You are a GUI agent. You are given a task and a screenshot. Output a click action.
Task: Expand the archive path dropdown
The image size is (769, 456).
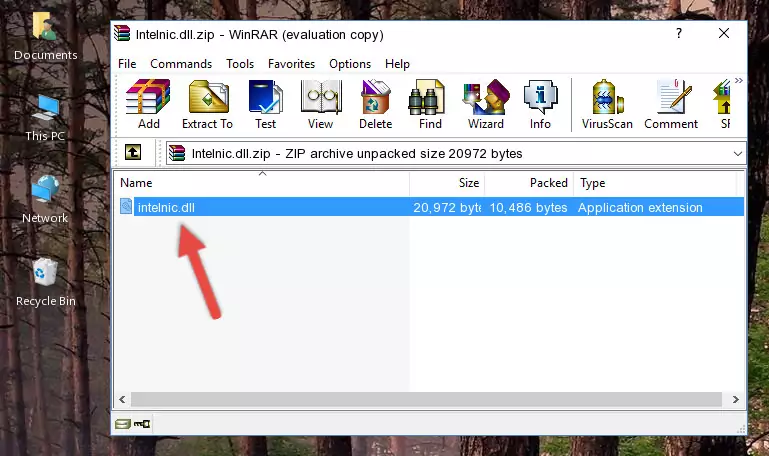(x=738, y=153)
